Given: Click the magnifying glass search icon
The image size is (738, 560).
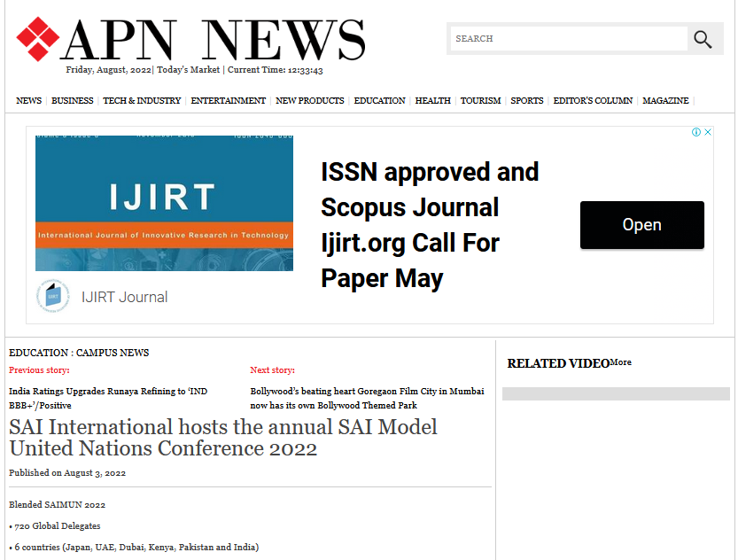Looking at the screenshot, I should click(703, 39).
